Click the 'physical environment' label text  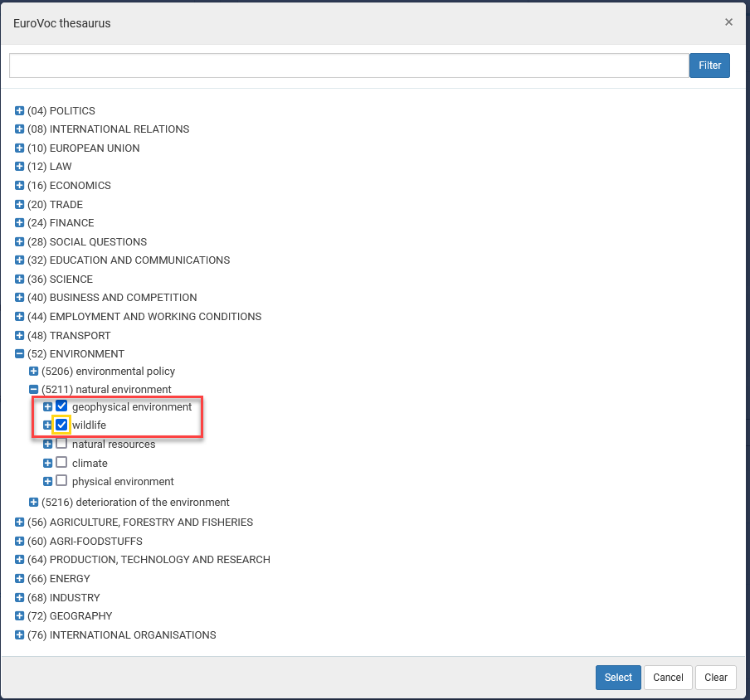123,482
